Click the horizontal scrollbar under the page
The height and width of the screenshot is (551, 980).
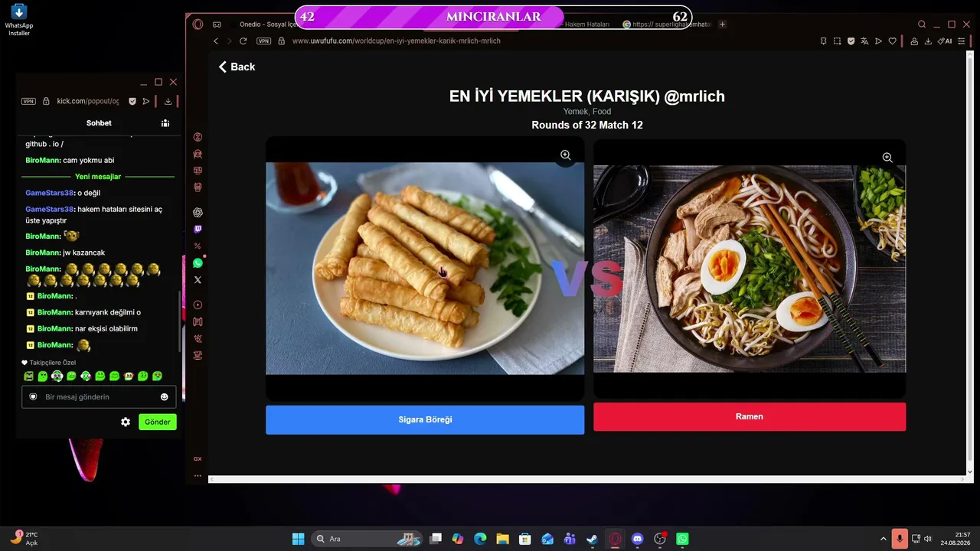(x=586, y=479)
